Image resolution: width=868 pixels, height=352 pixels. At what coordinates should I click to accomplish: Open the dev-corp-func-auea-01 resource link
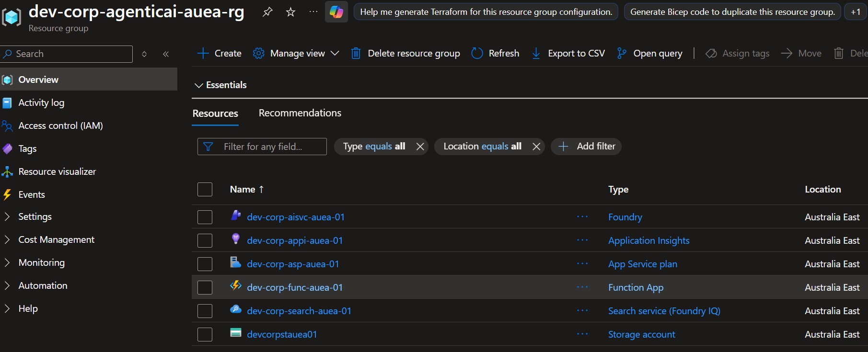tap(295, 287)
